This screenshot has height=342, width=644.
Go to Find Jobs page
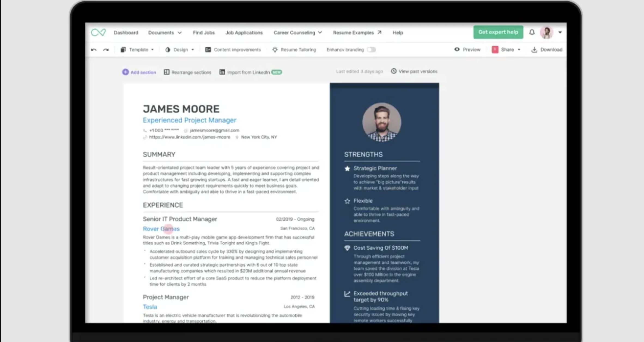pos(203,32)
